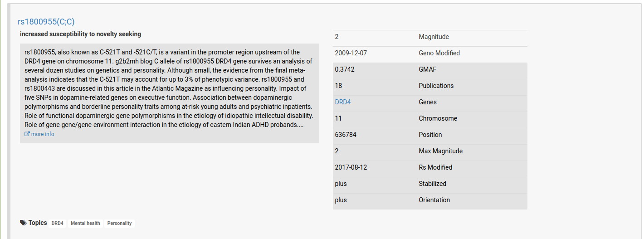Screen dimensions: 644x239
Task: Click the Chromosome row label
Action: pos(438,118)
